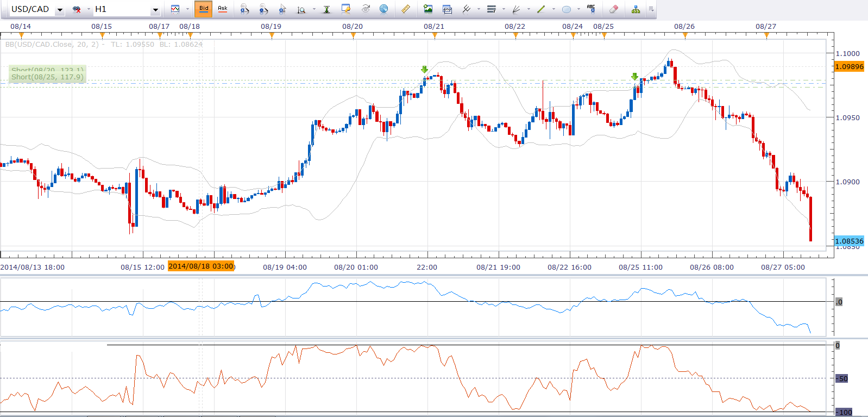Click the zoom out magnifier icon
The image size is (868, 417).
pyautogui.click(x=263, y=9)
